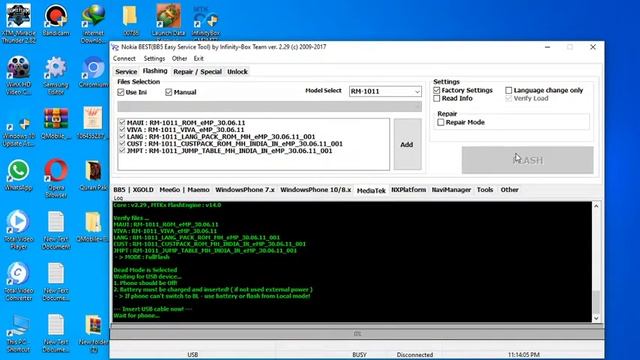Enable Repair Mode checkbox
Image resolution: width=640 pixels, height=360 pixels.
pyautogui.click(x=441, y=122)
